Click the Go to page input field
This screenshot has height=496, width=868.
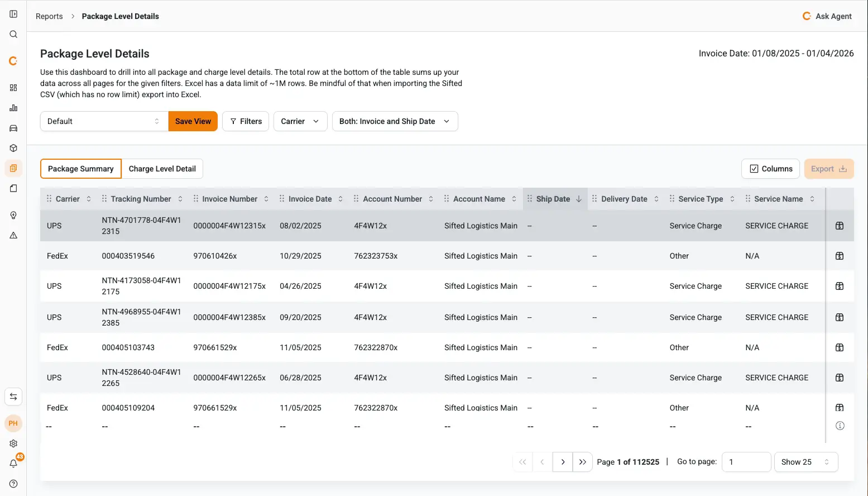746,462
